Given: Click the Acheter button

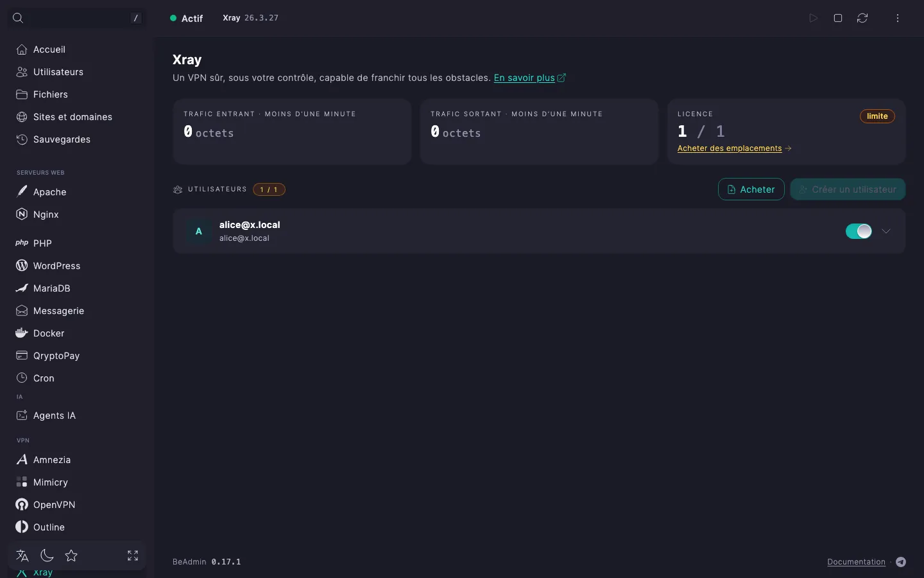Looking at the screenshot, I should pos(751,189).
